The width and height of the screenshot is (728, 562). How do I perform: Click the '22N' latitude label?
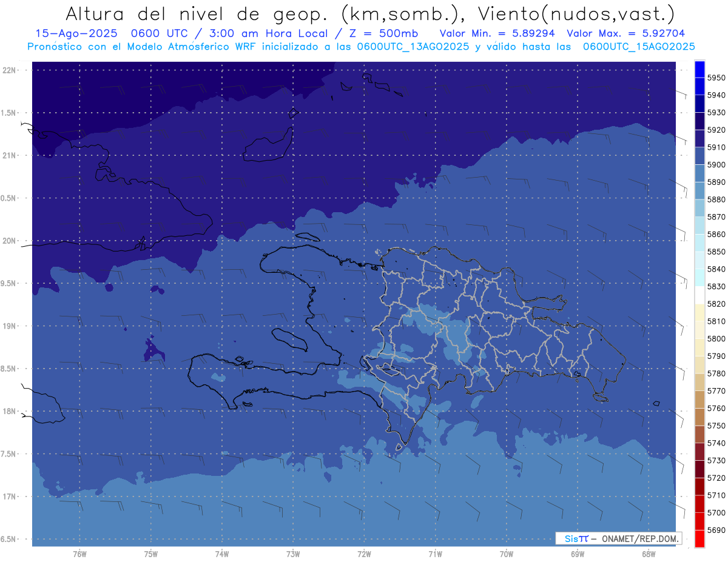click(x=9, y=70)
